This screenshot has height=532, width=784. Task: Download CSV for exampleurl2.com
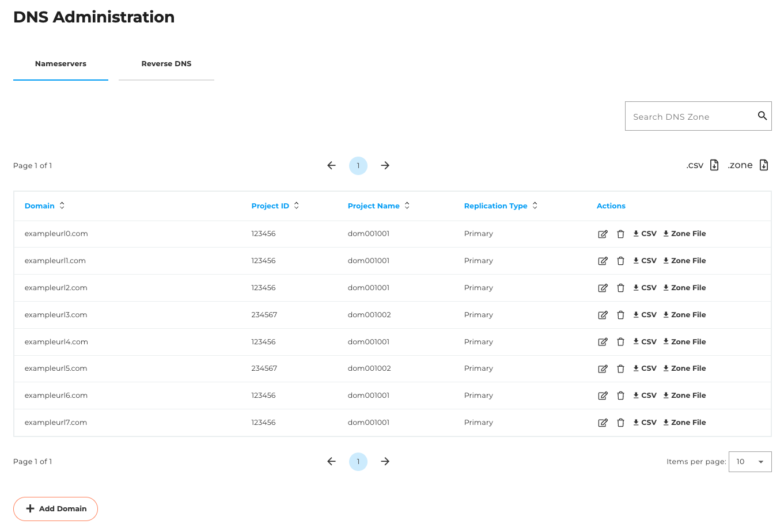(645, 288)
